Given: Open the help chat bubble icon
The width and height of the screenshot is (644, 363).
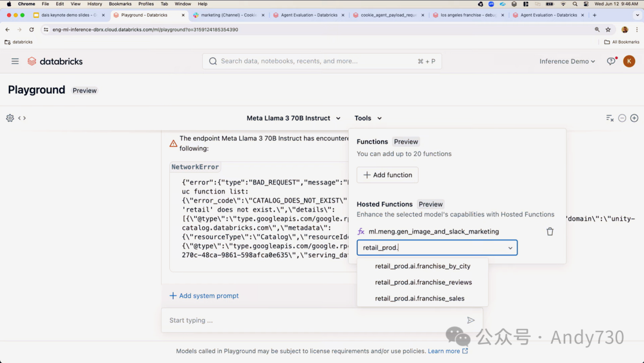Looking at the screenshot, I should click(611, 61).
